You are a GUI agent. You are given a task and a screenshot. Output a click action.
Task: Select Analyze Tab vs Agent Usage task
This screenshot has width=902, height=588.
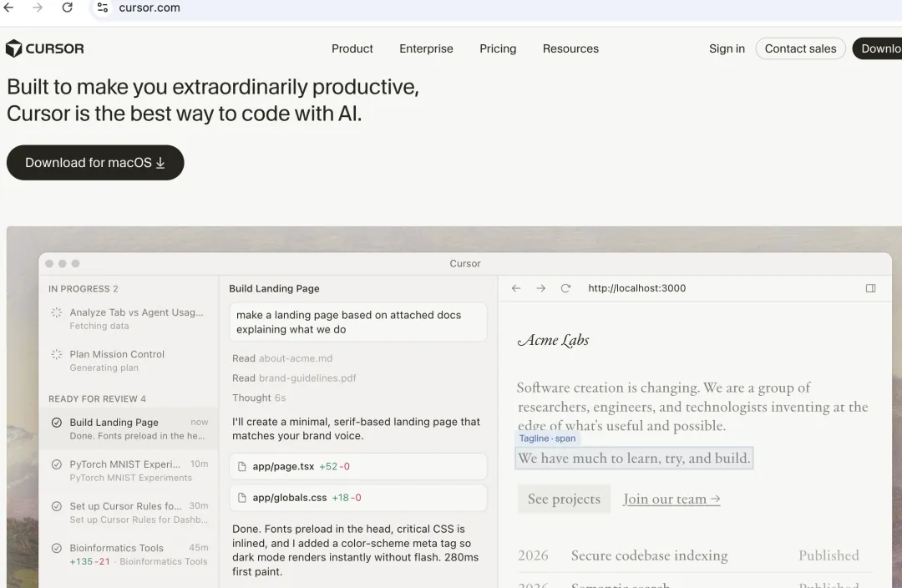129,319
